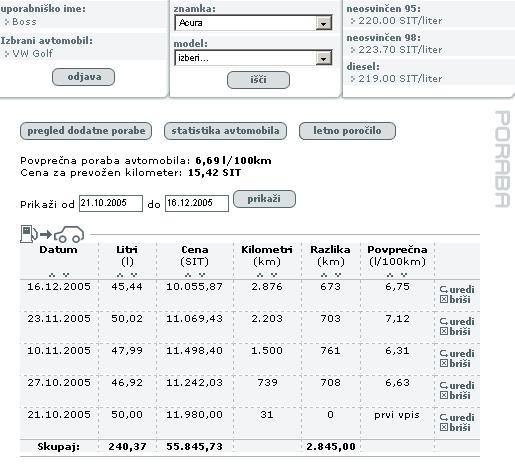Sort Kilometri column ascending arrow
Screen dimensions: 515x465
click(x=260, y=275)
